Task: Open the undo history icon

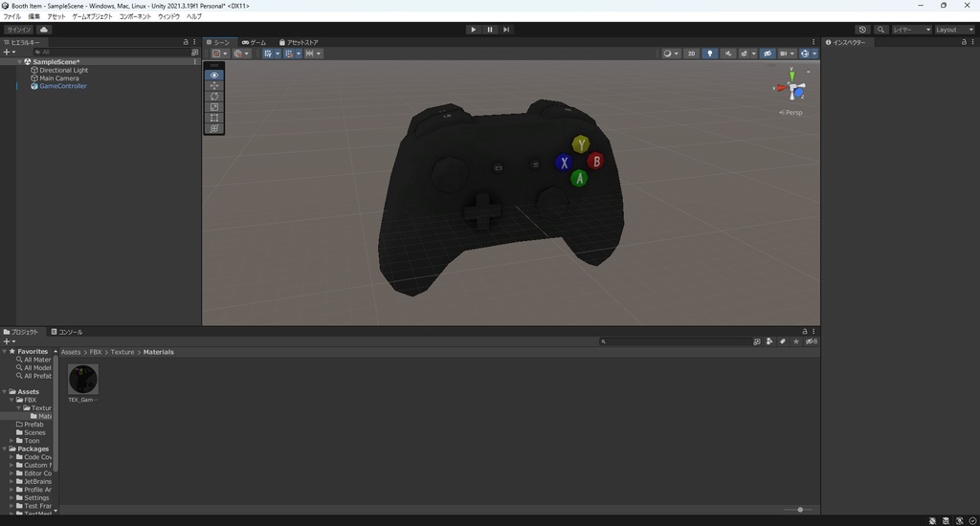Action: click(862, 30)
